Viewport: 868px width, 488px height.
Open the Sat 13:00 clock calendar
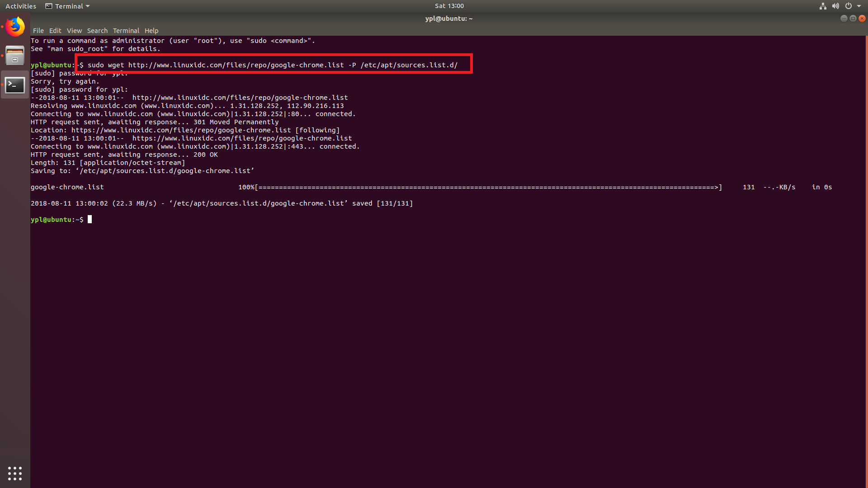[449, 6]
